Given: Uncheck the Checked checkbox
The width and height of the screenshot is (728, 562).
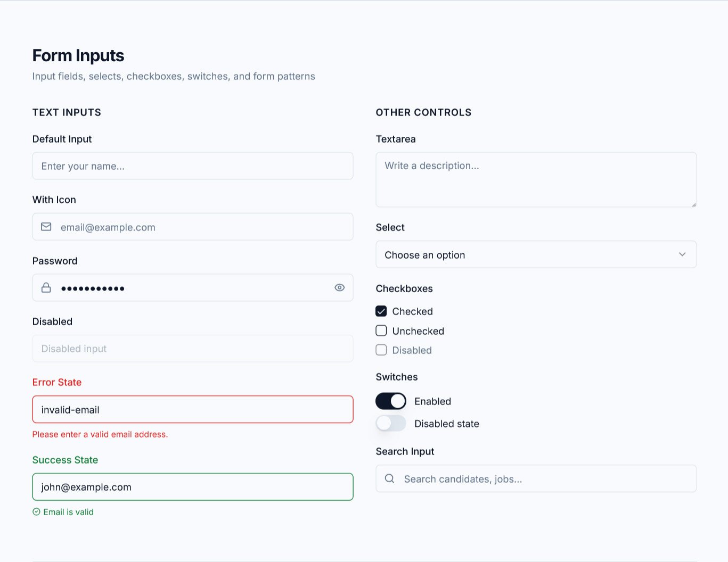Looking at the screenshot, I should [x=381, y=311].
